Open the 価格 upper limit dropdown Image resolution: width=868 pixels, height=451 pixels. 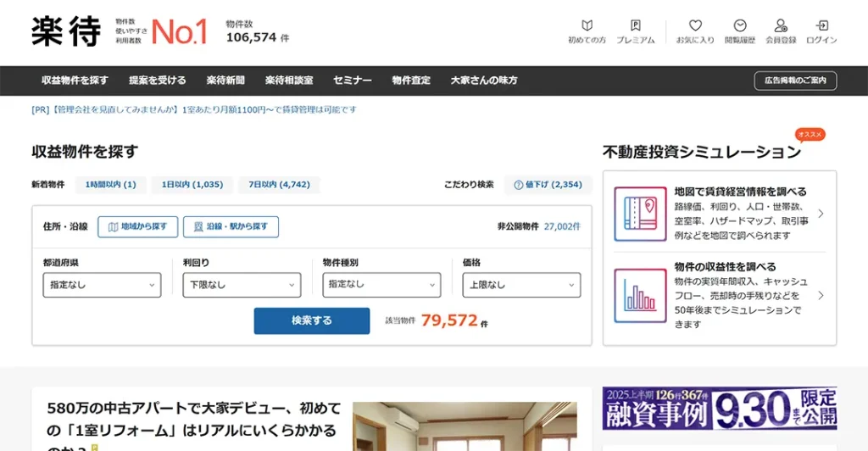coord(521,285)
